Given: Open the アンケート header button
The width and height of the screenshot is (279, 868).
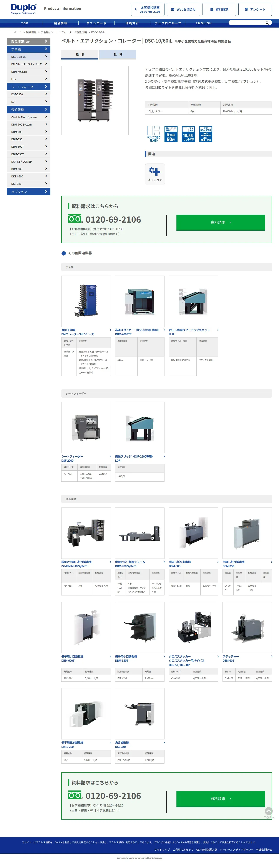Looking at the screenshot, I should (x=255, y=9).
